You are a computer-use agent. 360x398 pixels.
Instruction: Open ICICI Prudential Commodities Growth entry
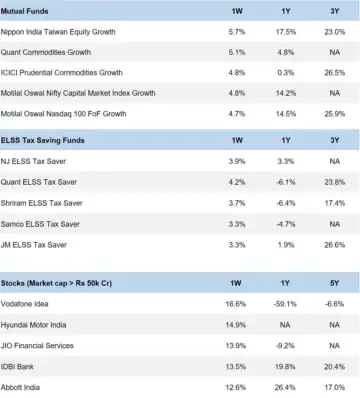62,73
